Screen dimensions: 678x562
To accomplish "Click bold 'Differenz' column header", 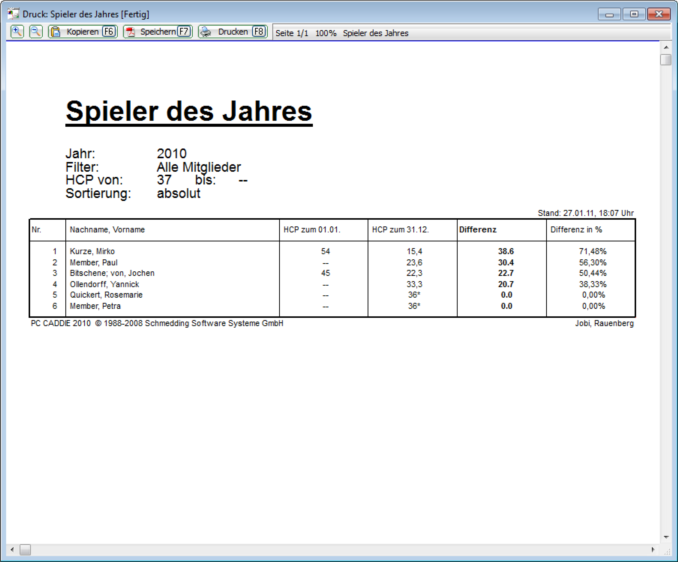I will tap(478, 230).
